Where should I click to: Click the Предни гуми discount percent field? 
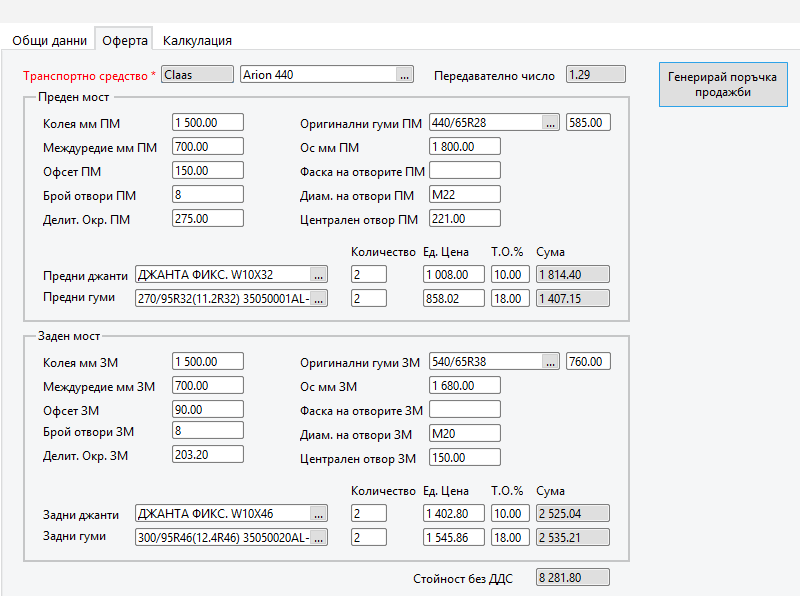tap(510, 298)
